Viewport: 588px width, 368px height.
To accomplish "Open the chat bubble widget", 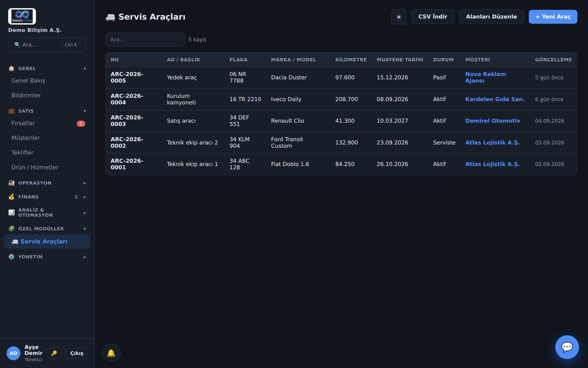I will pos(567,347).
